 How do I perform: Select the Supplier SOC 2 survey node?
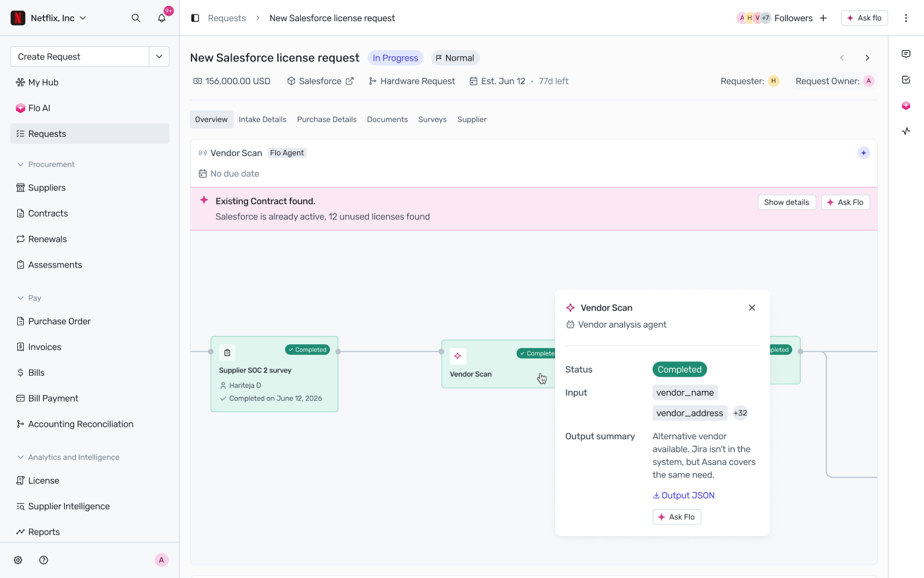click(275, 375)
